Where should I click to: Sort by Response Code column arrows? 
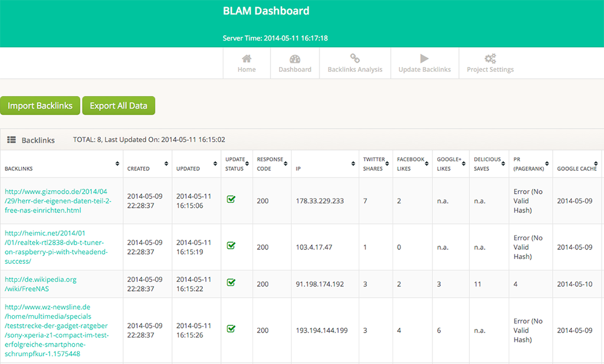coord(286,164)
